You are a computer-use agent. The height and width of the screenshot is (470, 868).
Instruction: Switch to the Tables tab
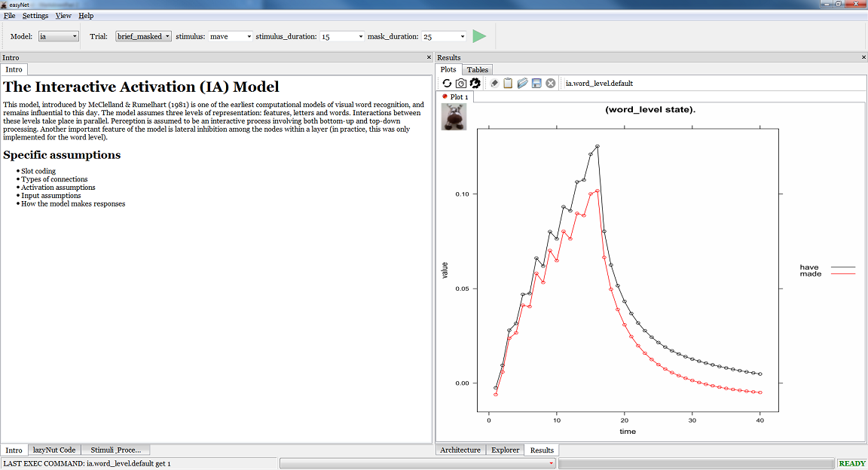coord(477,70)
